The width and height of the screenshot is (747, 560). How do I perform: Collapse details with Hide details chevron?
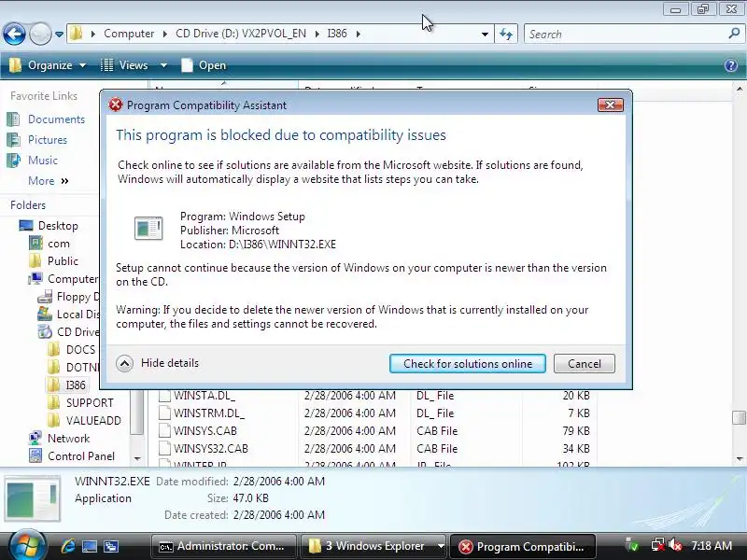pos(124,363)
